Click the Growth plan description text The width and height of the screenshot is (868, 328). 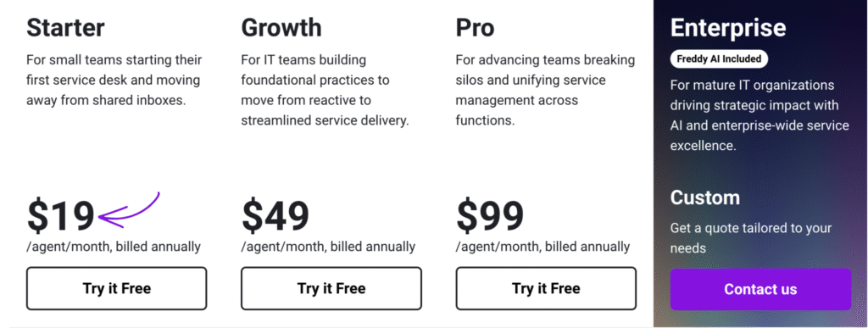coord(325,90)
